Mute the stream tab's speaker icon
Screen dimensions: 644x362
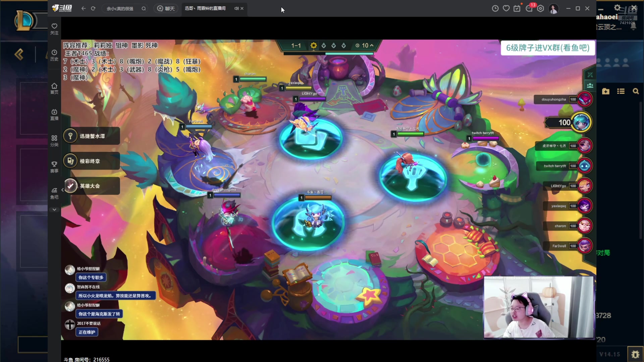click(x=236, y=8)
